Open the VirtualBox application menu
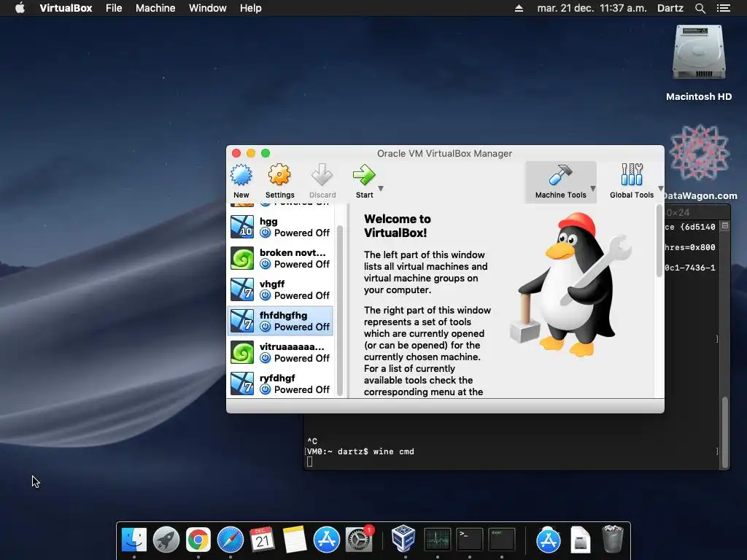Viewport: 747px width, 560px height. coord(66,8)
